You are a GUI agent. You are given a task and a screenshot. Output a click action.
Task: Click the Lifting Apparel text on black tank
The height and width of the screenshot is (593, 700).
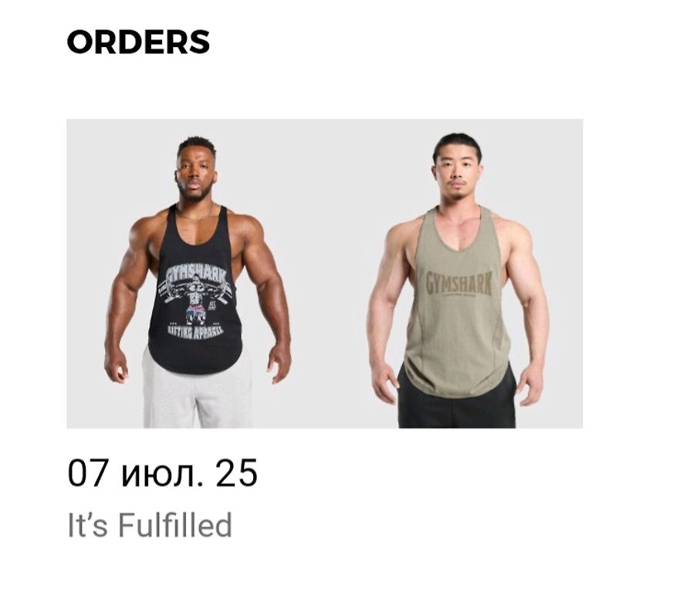(195, 332)
